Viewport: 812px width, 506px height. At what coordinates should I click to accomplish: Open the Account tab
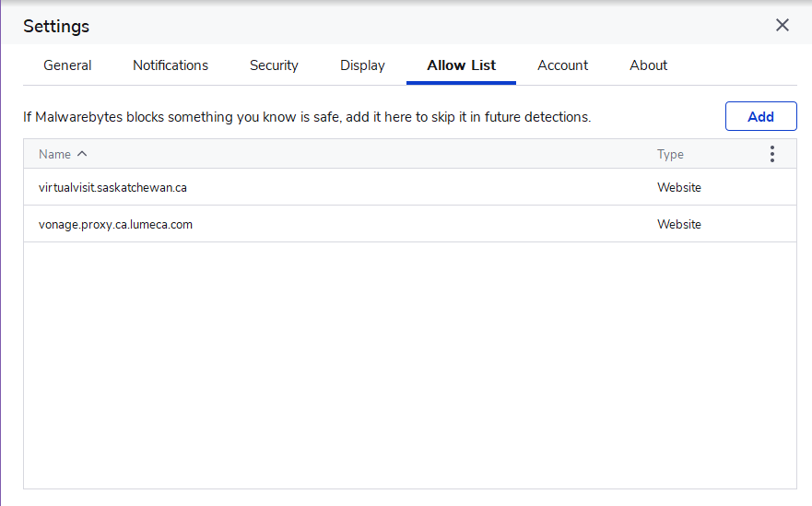click(x=562, y=65)
